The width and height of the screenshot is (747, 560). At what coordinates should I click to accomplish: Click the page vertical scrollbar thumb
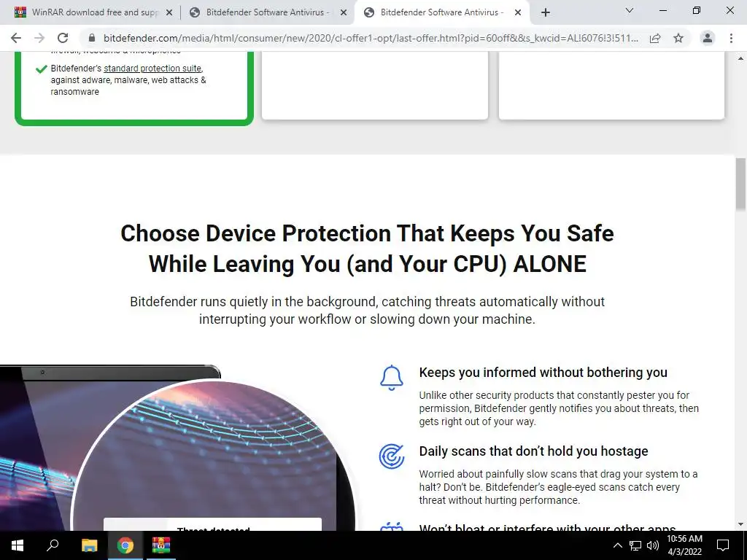click(740, 183)
